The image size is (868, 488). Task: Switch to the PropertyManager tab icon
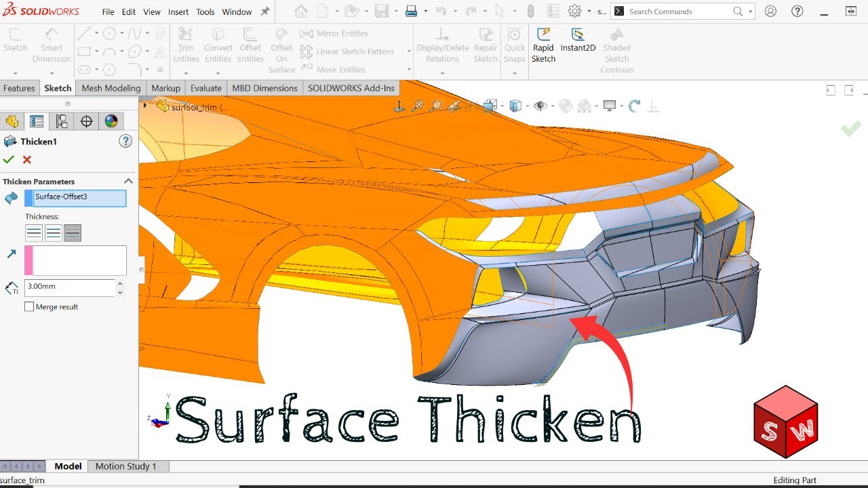pos(37,121)
